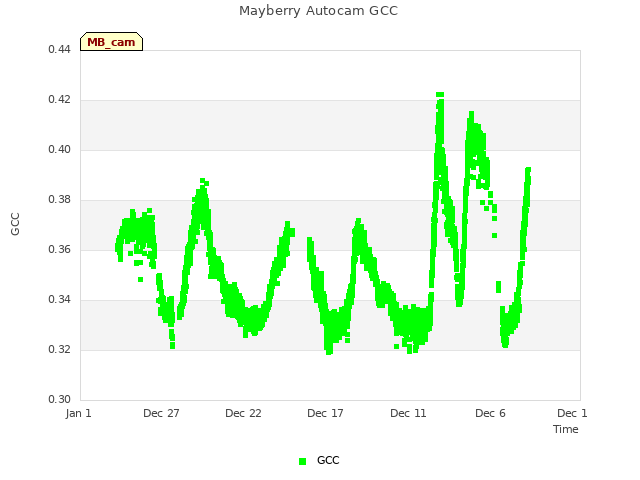Click the green GCC legend swatch
Viewport: 640px width, 480px height.
pyautogui.click(x=302, y=461)
